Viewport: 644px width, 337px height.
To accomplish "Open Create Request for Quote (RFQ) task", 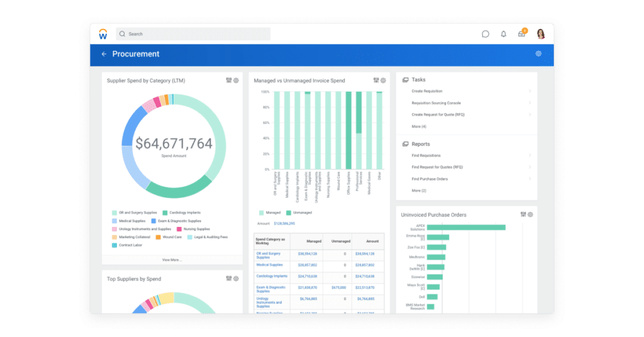I will (x=438, y=114).
